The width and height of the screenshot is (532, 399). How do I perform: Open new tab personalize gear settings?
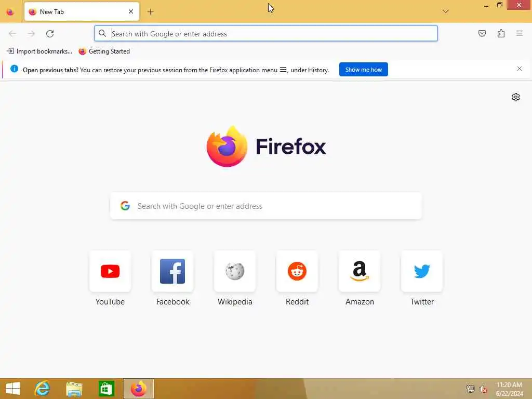(516, 97)
